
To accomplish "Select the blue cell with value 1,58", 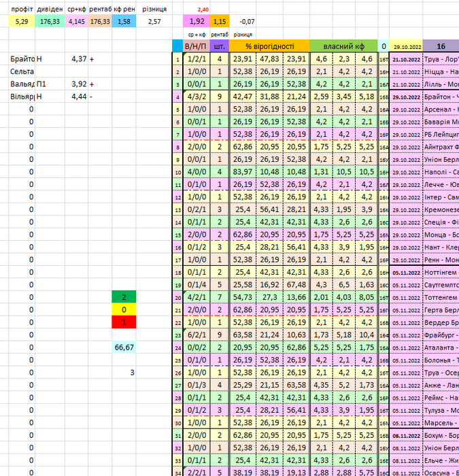I will (124, 22).
